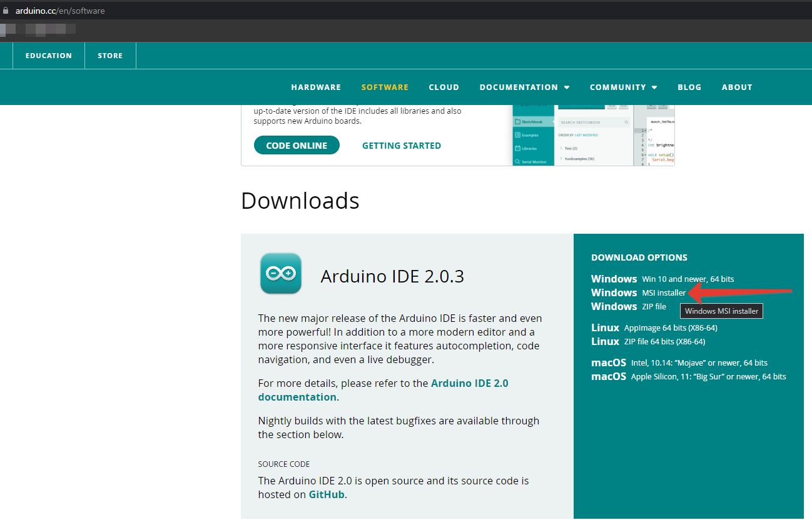812x530 pixels.
Task: Change the Last Modified sort order
Action: coord(586,135)
